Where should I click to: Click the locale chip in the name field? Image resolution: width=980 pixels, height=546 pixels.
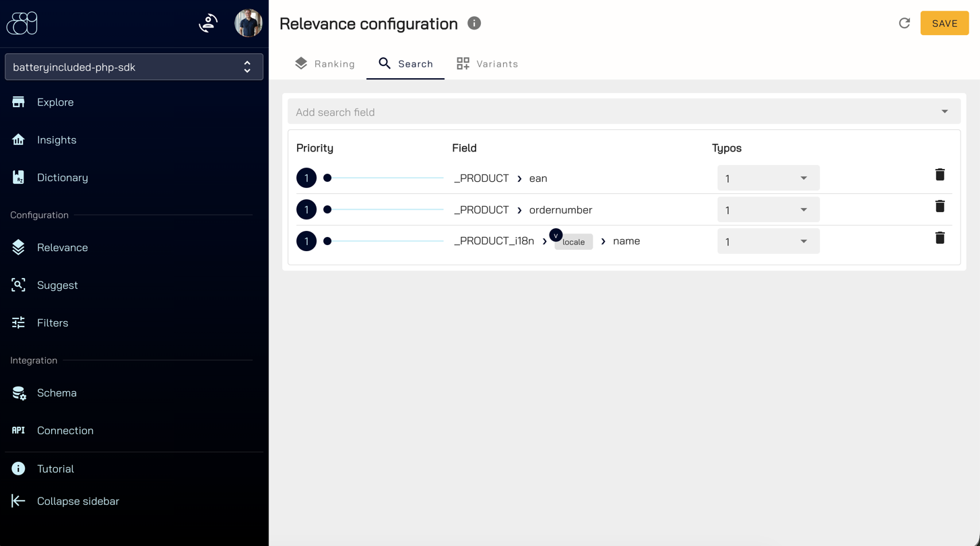click(574, 242)
